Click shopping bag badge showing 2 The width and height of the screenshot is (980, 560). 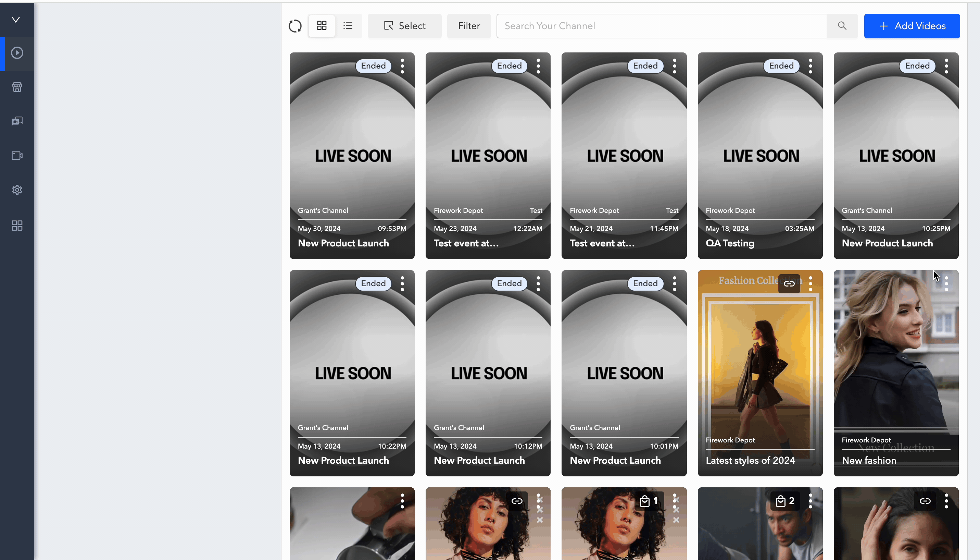click(x=785, y=501)
